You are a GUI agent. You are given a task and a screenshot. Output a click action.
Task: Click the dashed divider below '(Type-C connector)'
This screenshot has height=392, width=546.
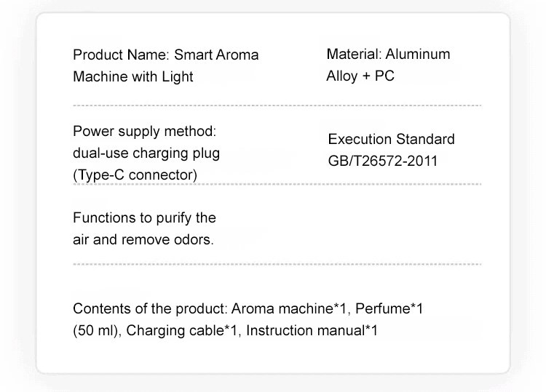(277, 185)
